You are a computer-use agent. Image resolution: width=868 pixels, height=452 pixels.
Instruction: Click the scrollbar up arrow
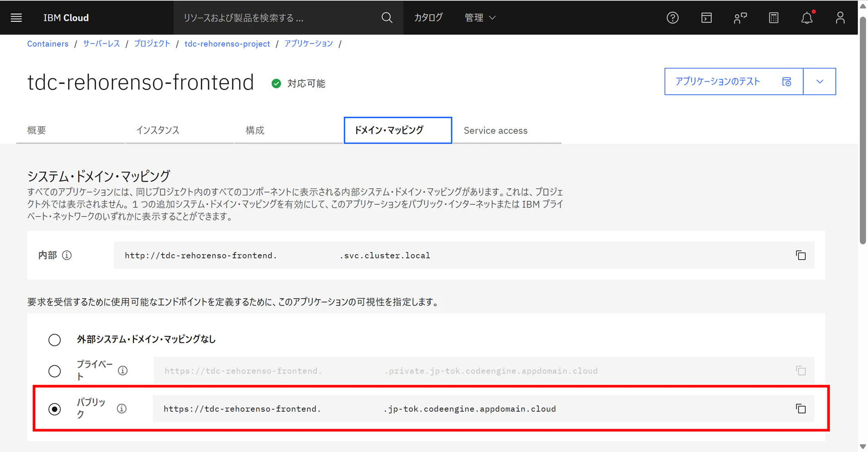(x=863, y=6)
